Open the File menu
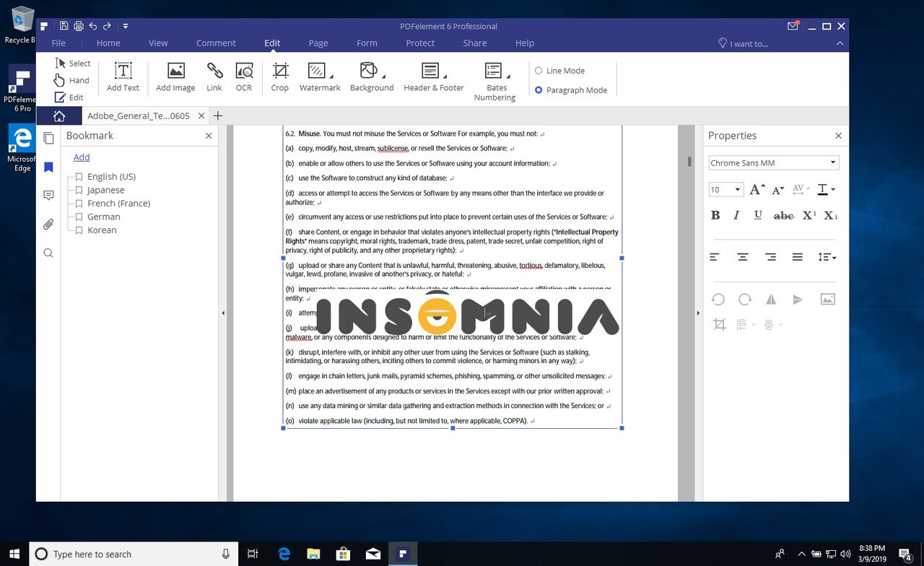This screenshot has width=924, height=566. (58, 43)
